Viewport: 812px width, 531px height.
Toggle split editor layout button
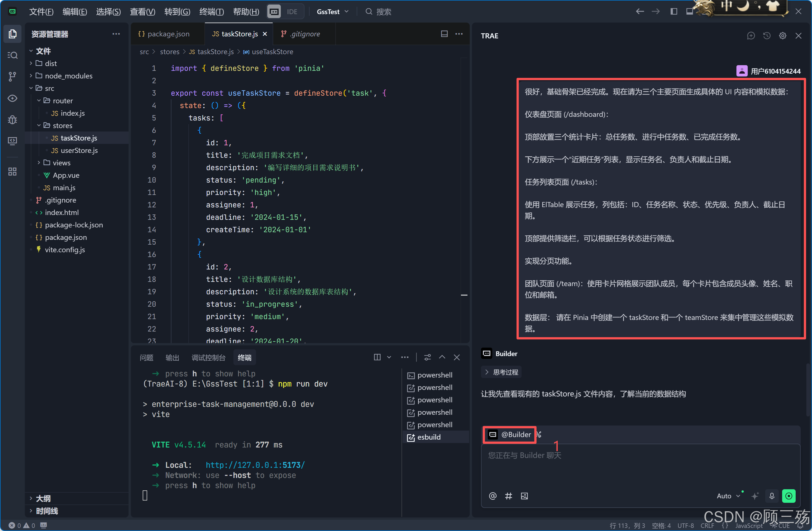[444, 34]
